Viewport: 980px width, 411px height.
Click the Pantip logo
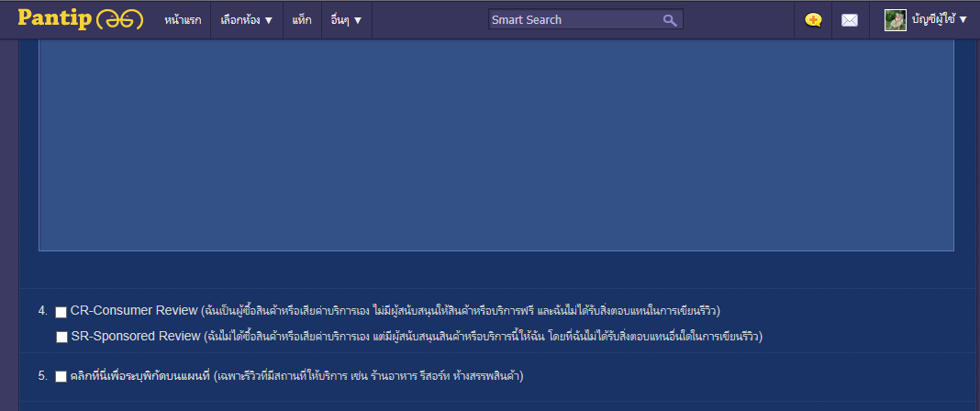[80, 18]
